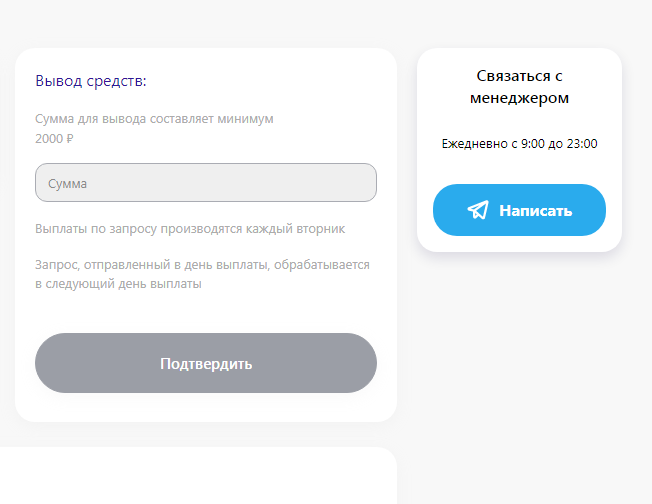652x504 pixels.
Task: Click the right edge of the Сумма field
Action: tap(366, 183)
